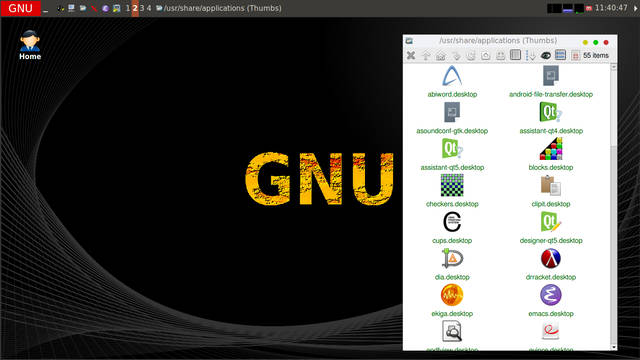Switch to workspace 1 in the pager
Viewport: 640px width, 360px height.
(128, 8)
